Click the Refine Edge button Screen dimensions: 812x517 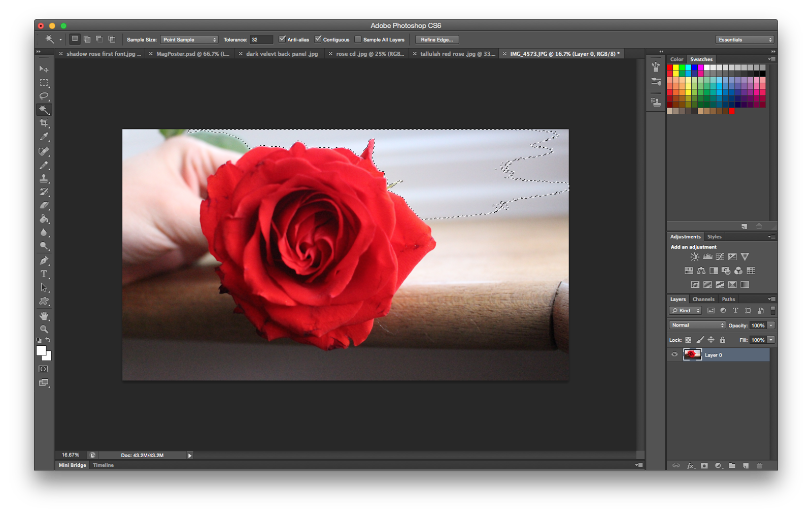(436, 40)
